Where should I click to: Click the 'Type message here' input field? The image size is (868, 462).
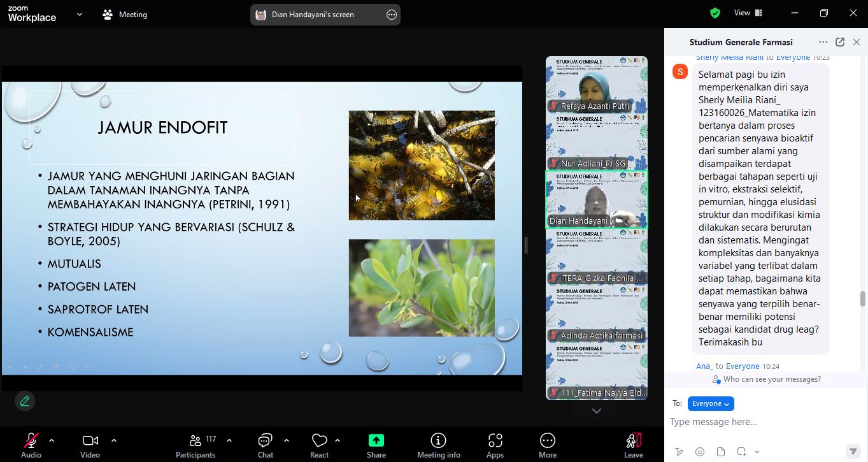[758, 422]
